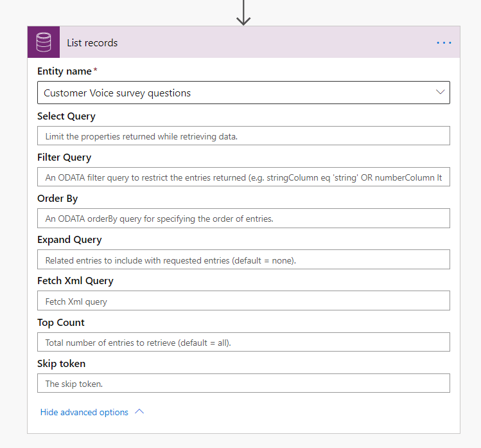Focus the Order By field
The height and width of the screenshot is (448, 481).
(243, 219)
